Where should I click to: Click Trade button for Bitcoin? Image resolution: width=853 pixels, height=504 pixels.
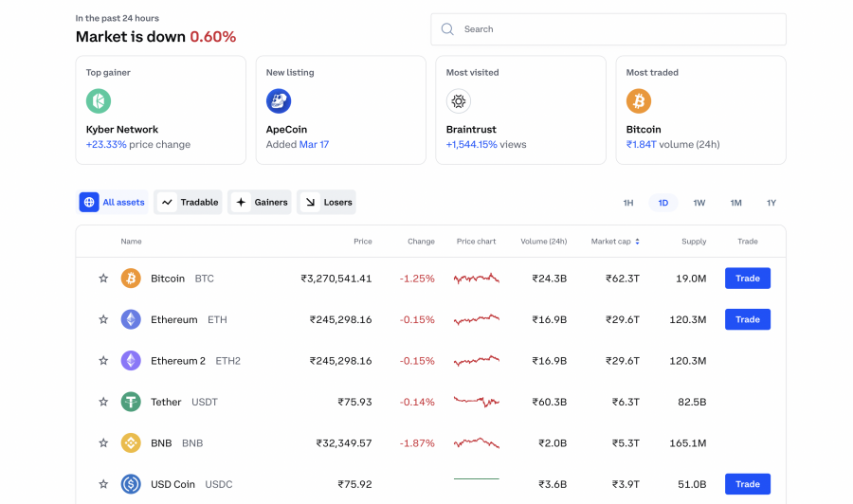748,279
